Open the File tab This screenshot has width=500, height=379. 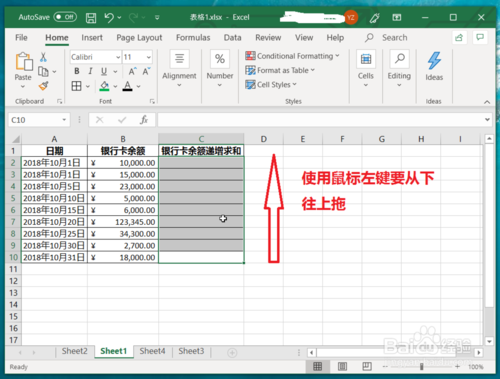pos(21,38)
